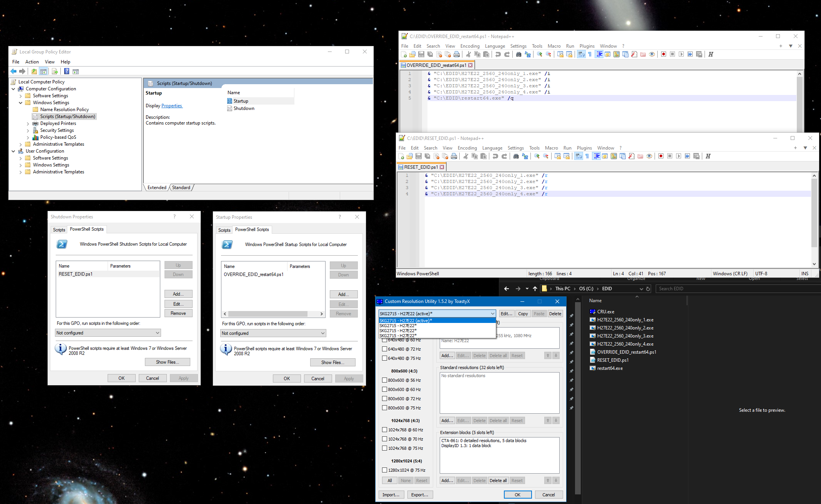This screenshot has height=504, width=821.
Task: Enable the 640x480 @ 72 Hz checkbox
Action: (x=384, y=349)
